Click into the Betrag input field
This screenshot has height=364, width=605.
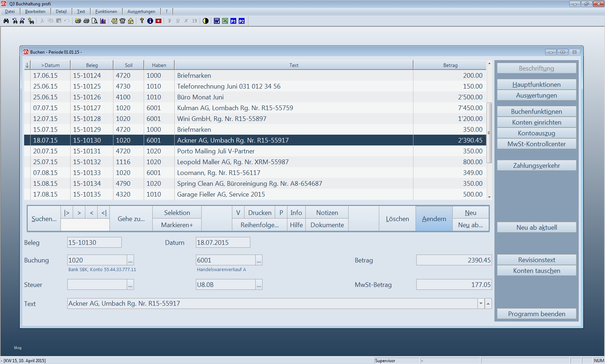[454, 260]
